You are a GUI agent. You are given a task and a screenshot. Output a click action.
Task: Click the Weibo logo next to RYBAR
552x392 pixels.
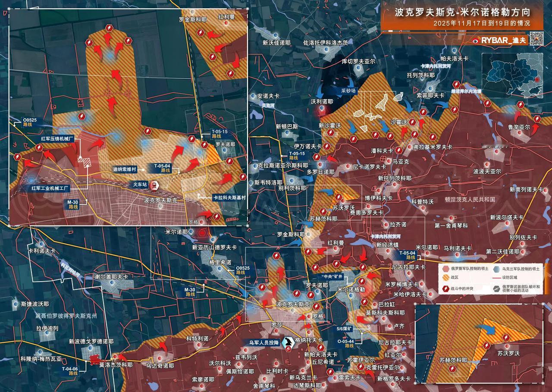[x=476, y=40]
